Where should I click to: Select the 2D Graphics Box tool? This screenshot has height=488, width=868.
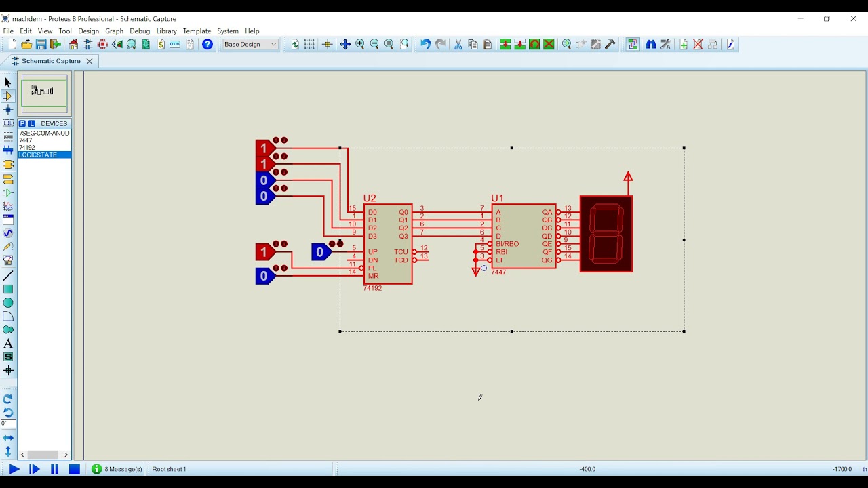pos(8,289)
